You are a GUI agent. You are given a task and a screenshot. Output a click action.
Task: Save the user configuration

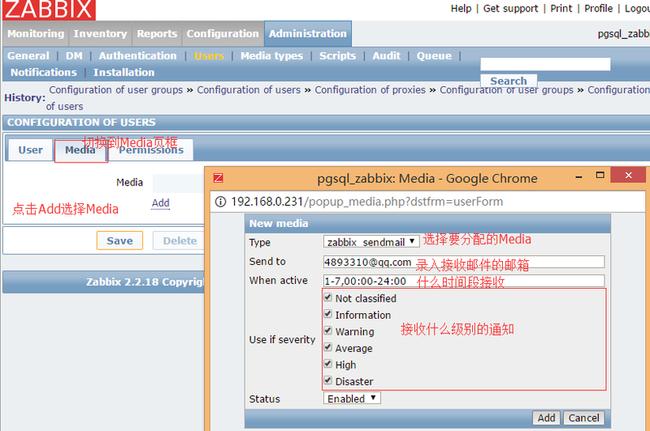(119, 241)
